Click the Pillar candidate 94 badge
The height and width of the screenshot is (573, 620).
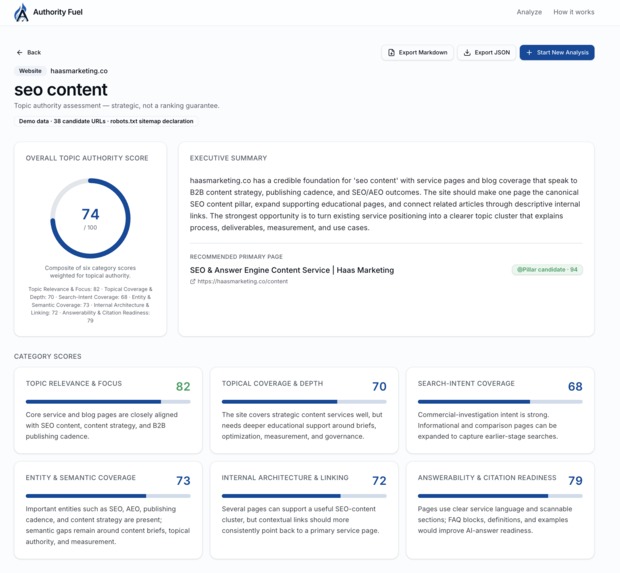coord(547,270)
